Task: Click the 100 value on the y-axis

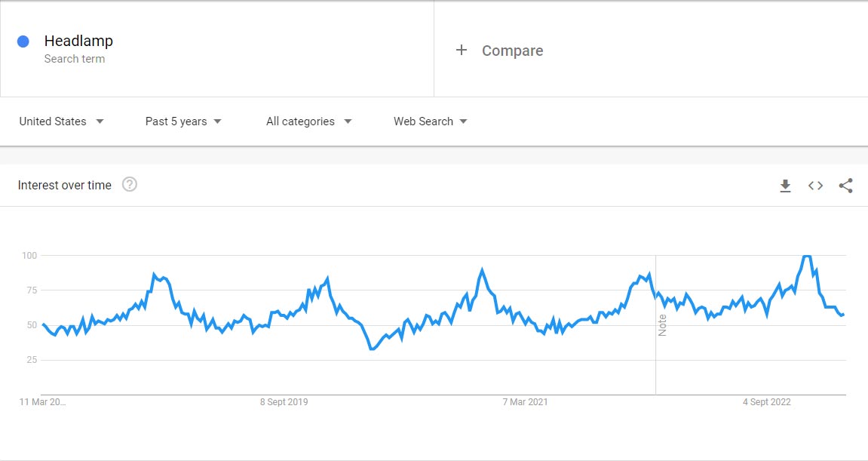Action: pyautogui.click(x=29, y=256)
